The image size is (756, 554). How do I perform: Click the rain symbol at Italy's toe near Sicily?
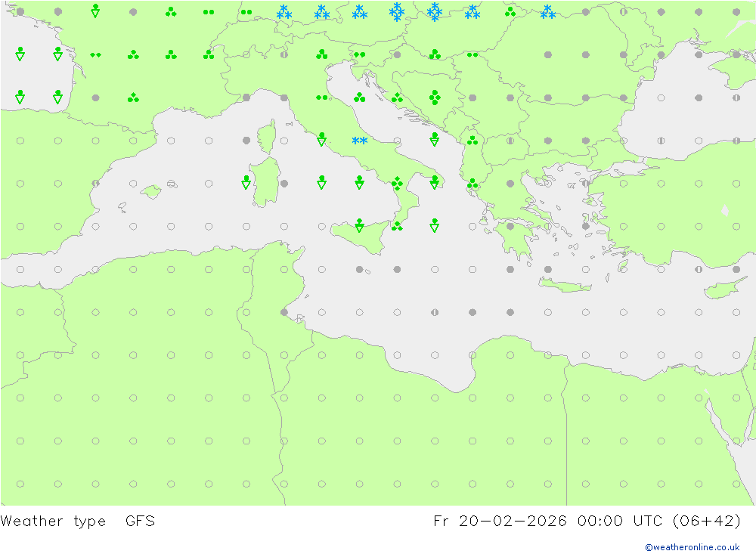(x=398, y=226)
